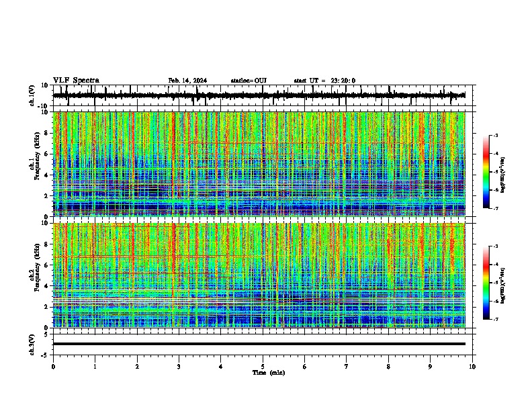Click time axis tick label "6"

[x=305, y=367]
